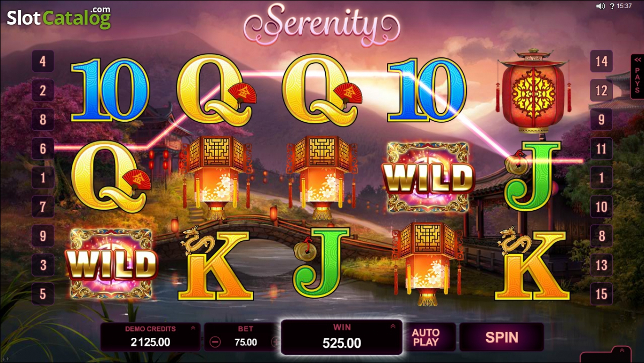This screenshot has width=644, height=363.
Task: Expand the PAYS side panel
Action: coord(637,77)
